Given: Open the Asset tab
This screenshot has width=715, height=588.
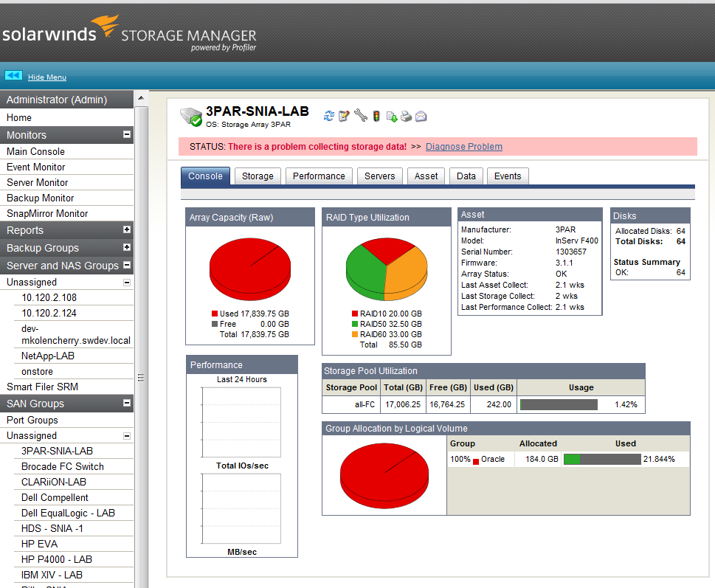Looking at the screenshot, I should [426, 176].
